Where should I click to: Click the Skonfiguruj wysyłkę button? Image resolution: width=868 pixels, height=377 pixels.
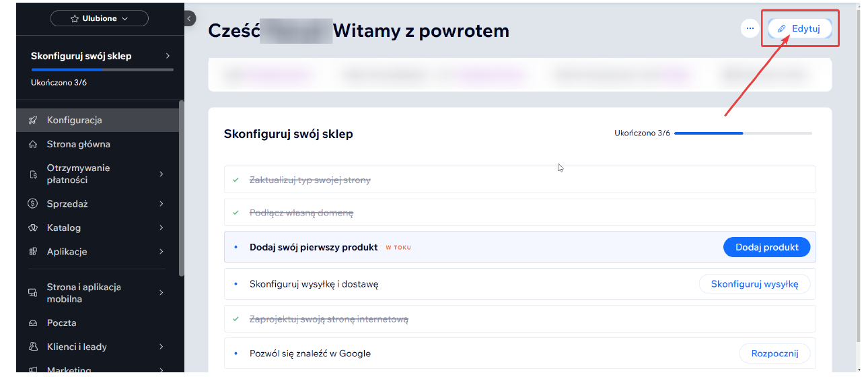click(754, 284)
